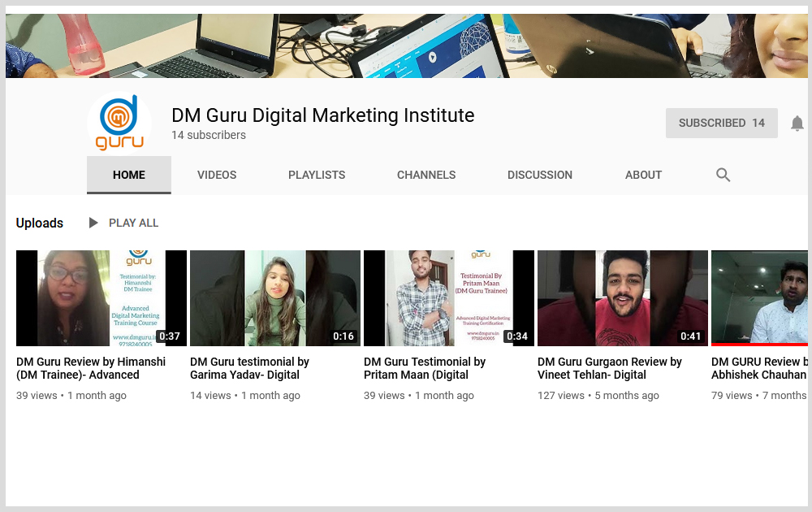
Task: Open the Discussion tab
Action: click(540, 176)
